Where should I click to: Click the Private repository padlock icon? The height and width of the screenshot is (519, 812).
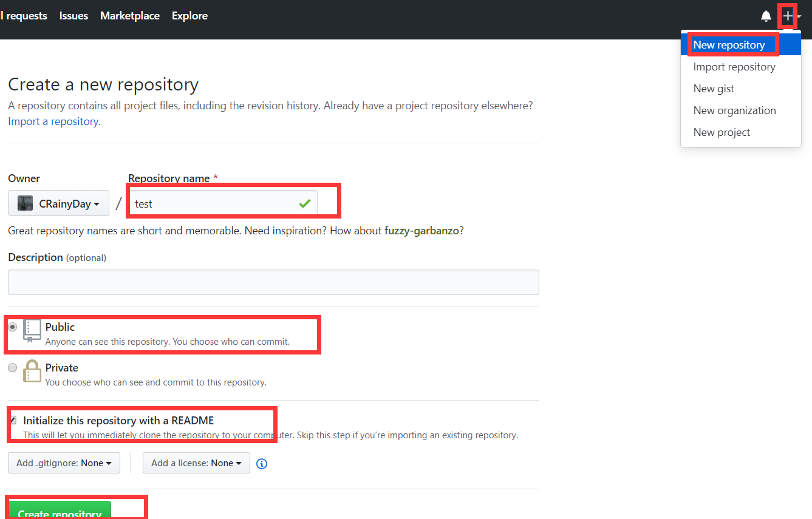point(31,373)
